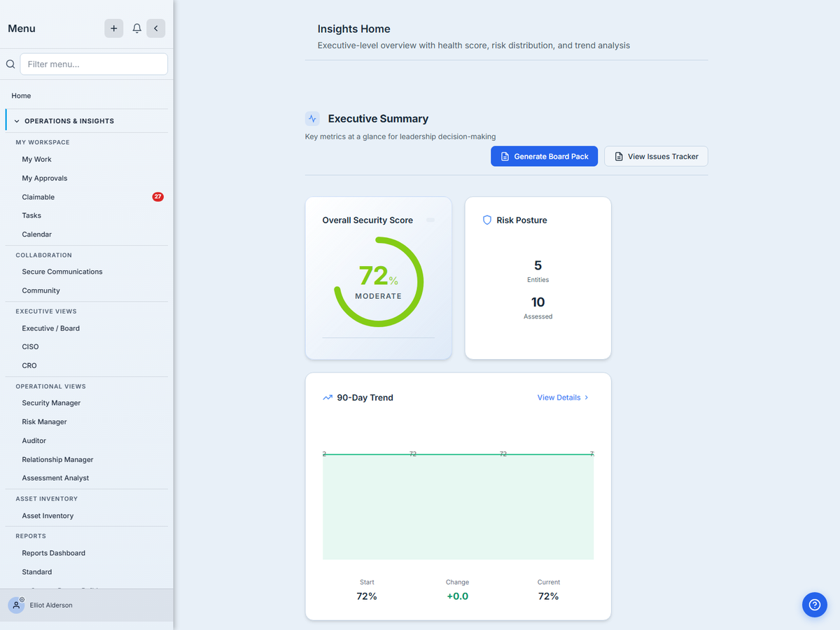Click the COLLABORATION section header
This screenshot has height=630, width=840.
click(44, 255)
